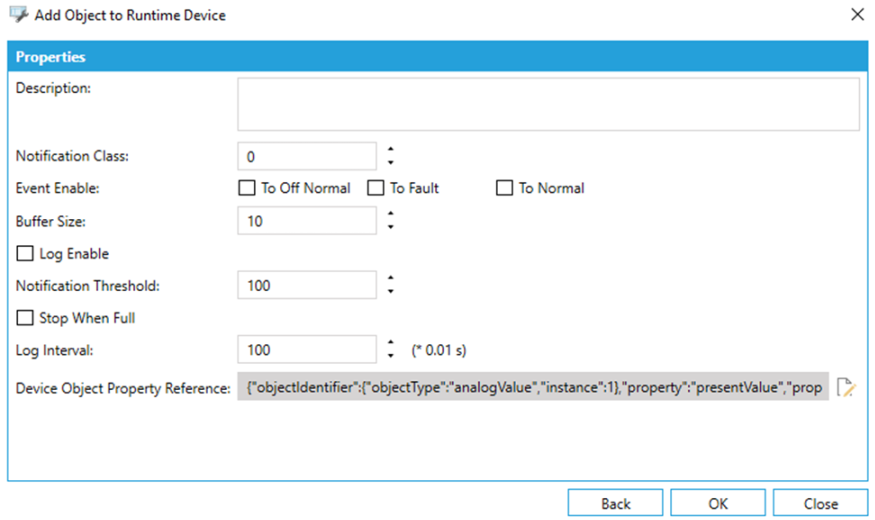Click the dialog title bar app icon
The image size is (875, 520).
(x=18, y=15)
